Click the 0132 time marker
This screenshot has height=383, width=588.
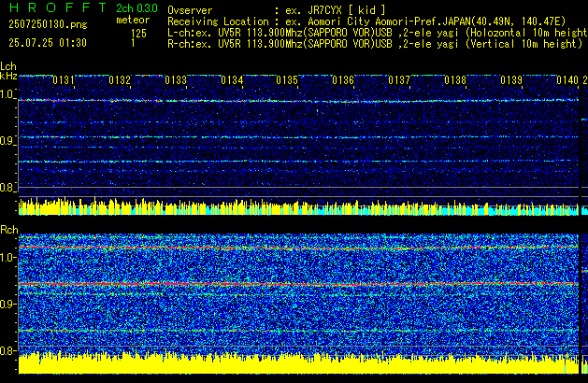120,80
